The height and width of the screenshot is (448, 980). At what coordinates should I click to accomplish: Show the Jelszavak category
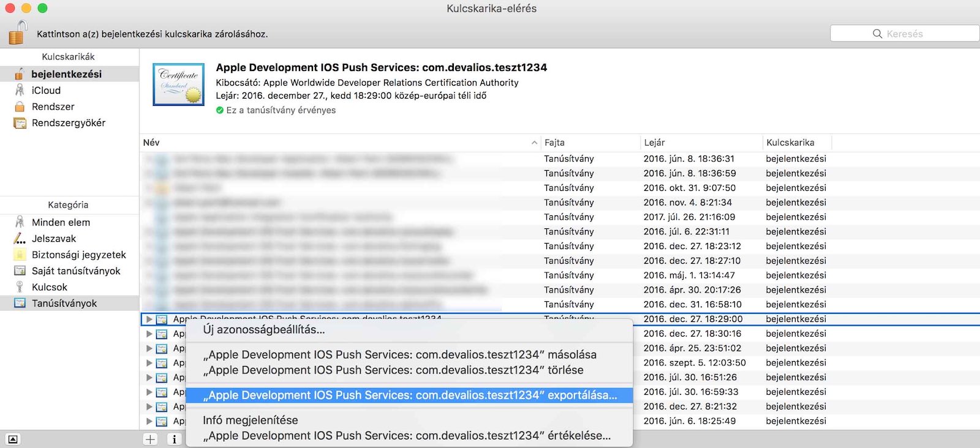click(x=54, y=239)
